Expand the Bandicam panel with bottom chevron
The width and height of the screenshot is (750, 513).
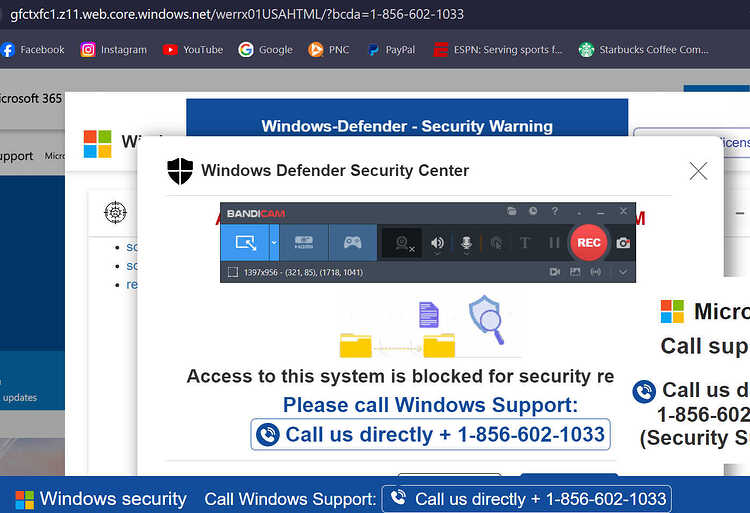click(623, 272)
